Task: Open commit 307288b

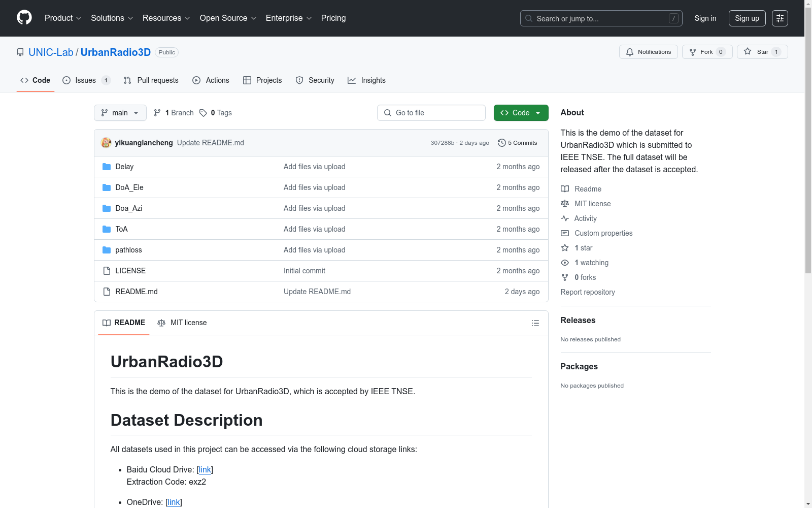Action: click(x=443, y=143)
